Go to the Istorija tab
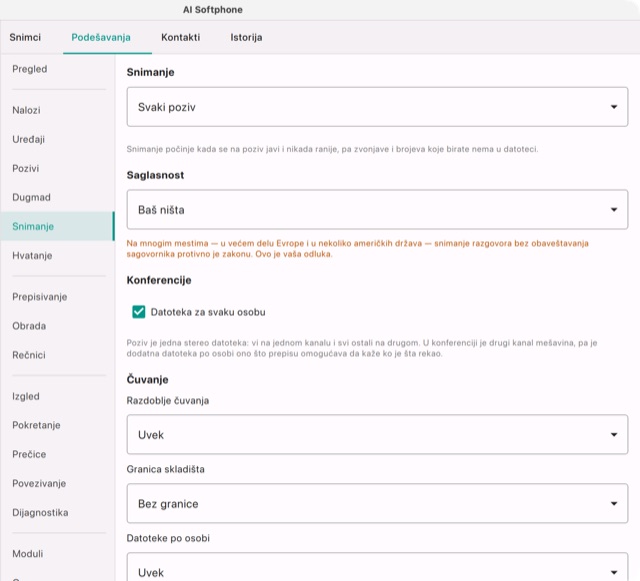 246,37
